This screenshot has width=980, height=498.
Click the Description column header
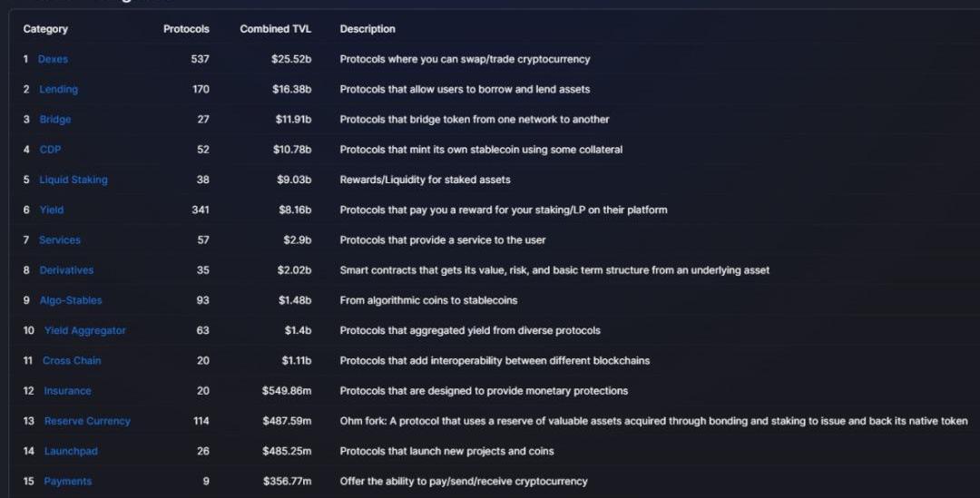tap(367, 29)
